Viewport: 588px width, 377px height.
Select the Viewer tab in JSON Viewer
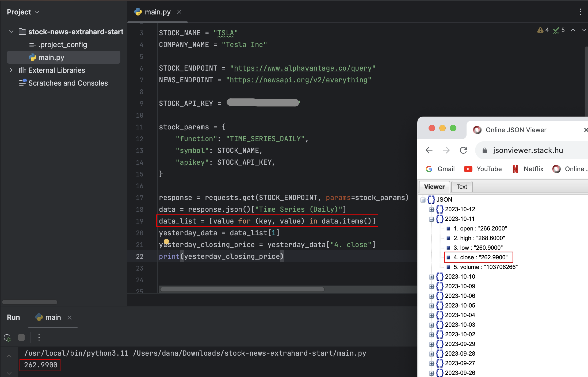click(x=434, y=186)
